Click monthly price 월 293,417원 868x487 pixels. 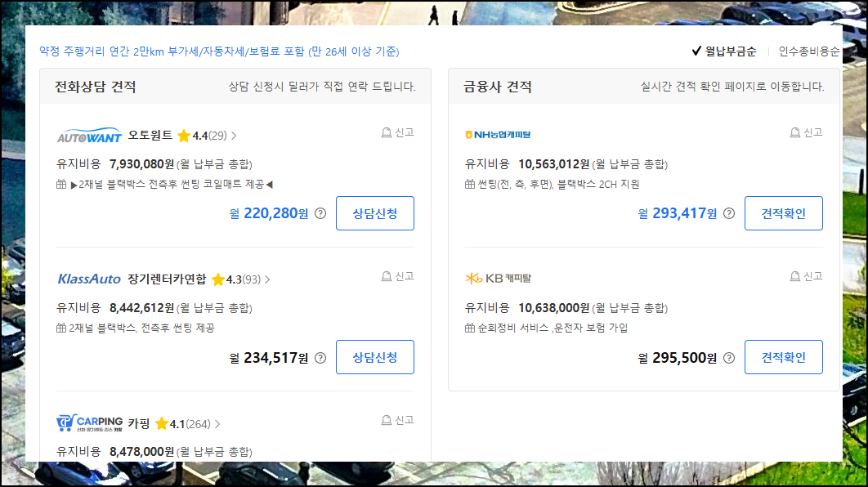[678, 213]
